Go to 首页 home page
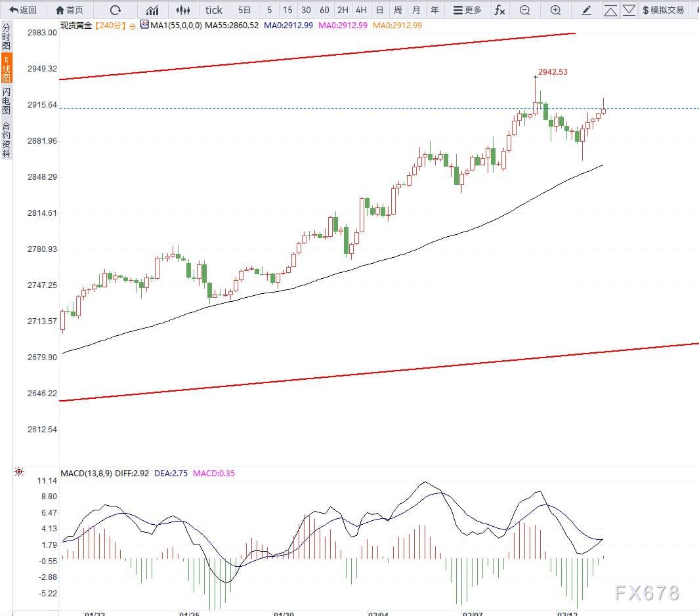699x616 pixels. tap(69, 10)
